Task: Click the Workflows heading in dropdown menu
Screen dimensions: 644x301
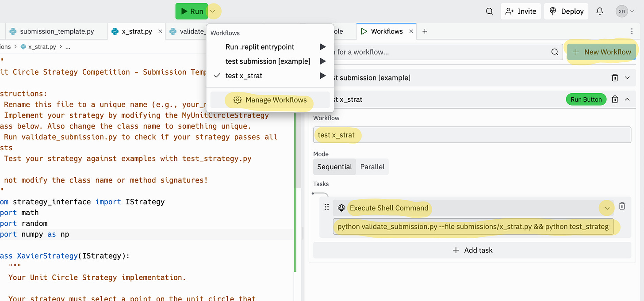Action: click(225, 33)
